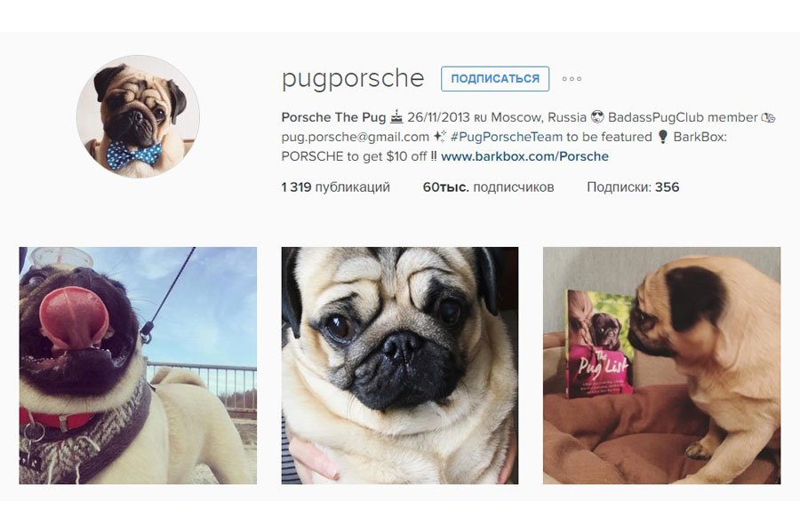Image resolution: width=800 pixels, height=532 pixels.
Task: Click the birthday cake emoji in bio
Action: 396,117
